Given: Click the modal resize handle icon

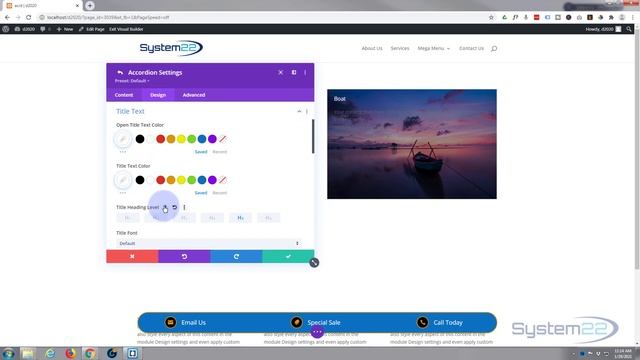Looking at the screenshot, I should coord(314,263).
